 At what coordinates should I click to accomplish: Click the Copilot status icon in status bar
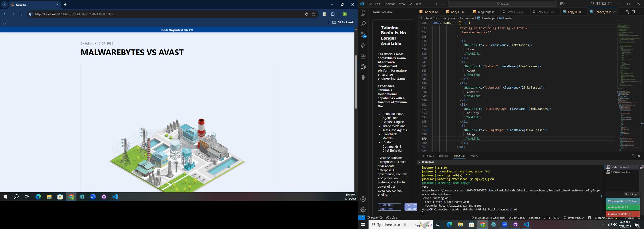(589, 218)
